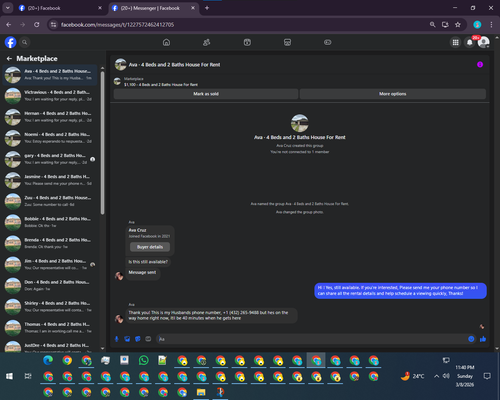
Task: Open the Facebook search magnifier
Action: pyautogui.click(x=24, y=42)
